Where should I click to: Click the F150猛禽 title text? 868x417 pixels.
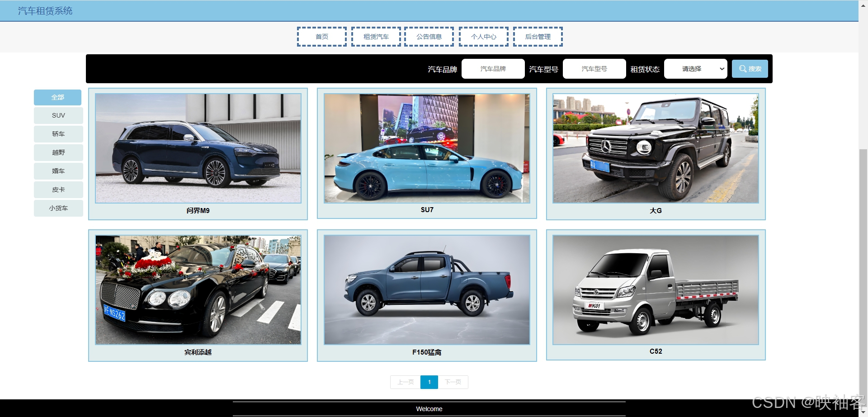[427, 352]
